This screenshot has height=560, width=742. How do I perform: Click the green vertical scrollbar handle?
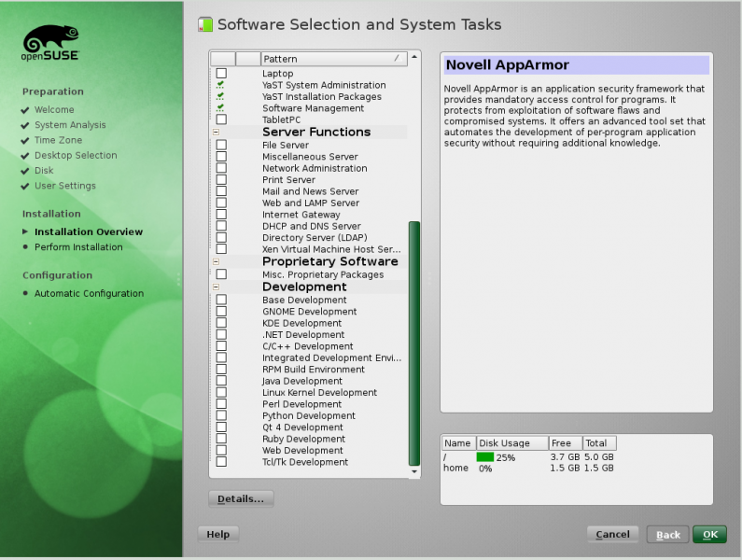pyautogui.click(x=414, y=342)
